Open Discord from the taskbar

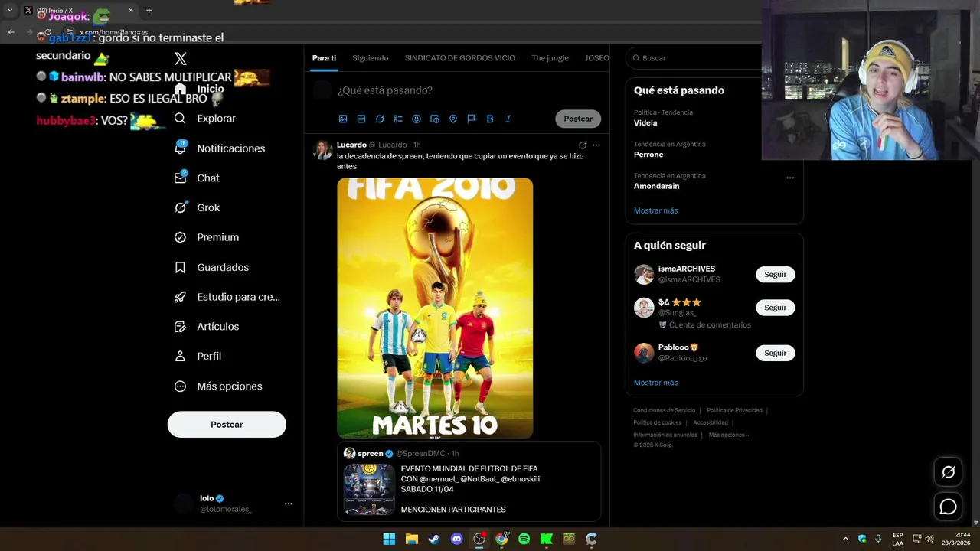[x=456, y=539]
